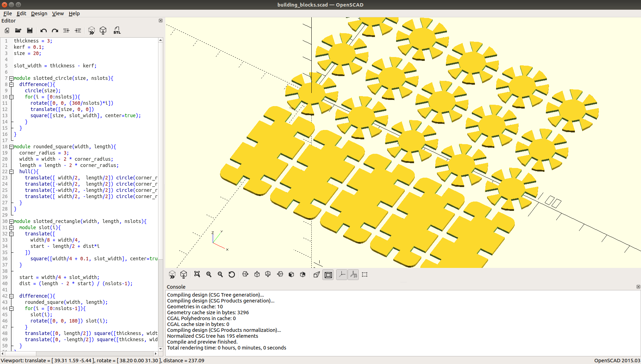This screenshot has height=364, width=641.
Task: Click the 'corner_radius = 3;' line
Action: [44, 153]
